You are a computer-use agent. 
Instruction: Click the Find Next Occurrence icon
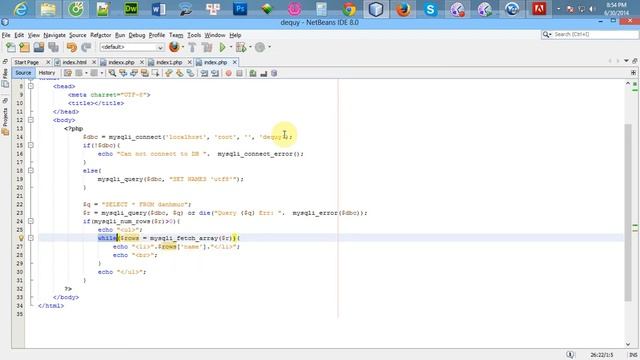(x=133, y=73)
